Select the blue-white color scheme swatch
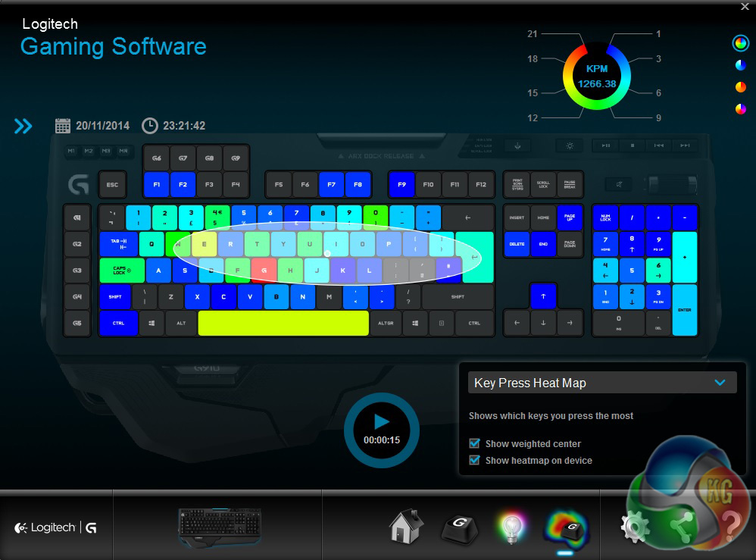This screenshot has width=756, height=560. pos(741,64)
